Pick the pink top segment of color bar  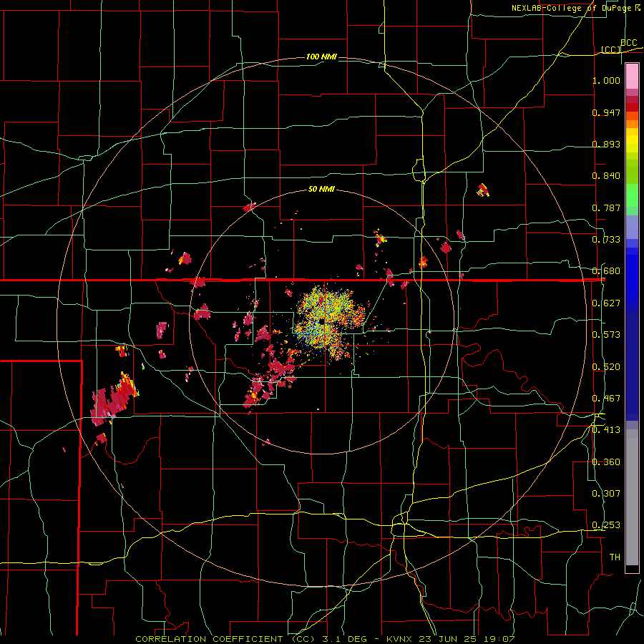632,76
